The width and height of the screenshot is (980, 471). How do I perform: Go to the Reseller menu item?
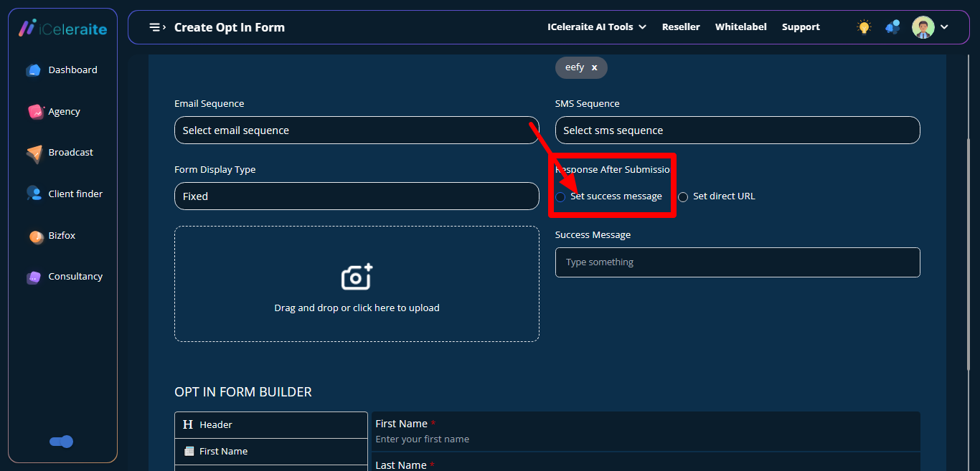coord(681,27)
